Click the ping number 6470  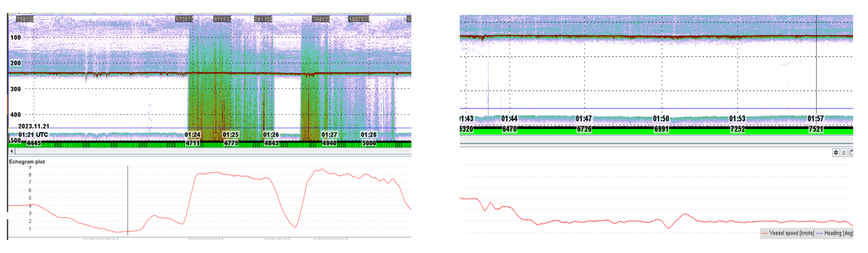pyautogui.click(x=509, y=129)
